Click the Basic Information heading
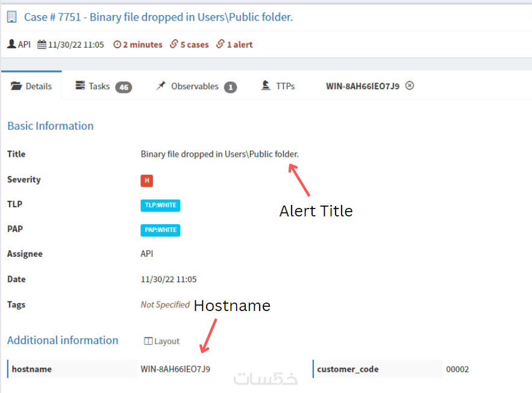This screenshot has width=532, height=393. (x=51, y=126)
